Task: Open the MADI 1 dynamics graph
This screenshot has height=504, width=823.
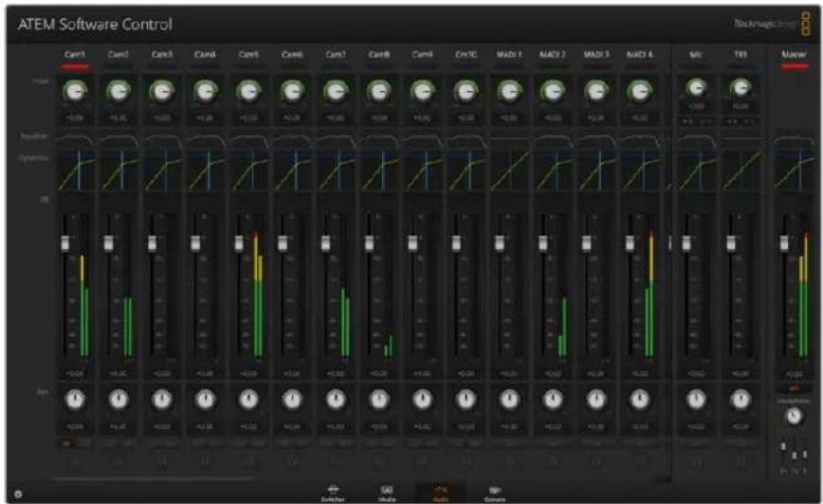Action: click(509, 170)
